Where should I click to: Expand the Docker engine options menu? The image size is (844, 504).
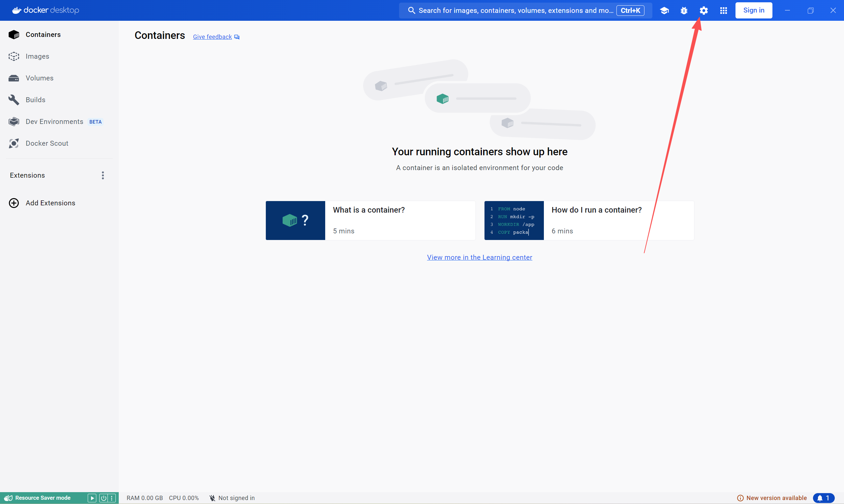click(x=112, y=498)
